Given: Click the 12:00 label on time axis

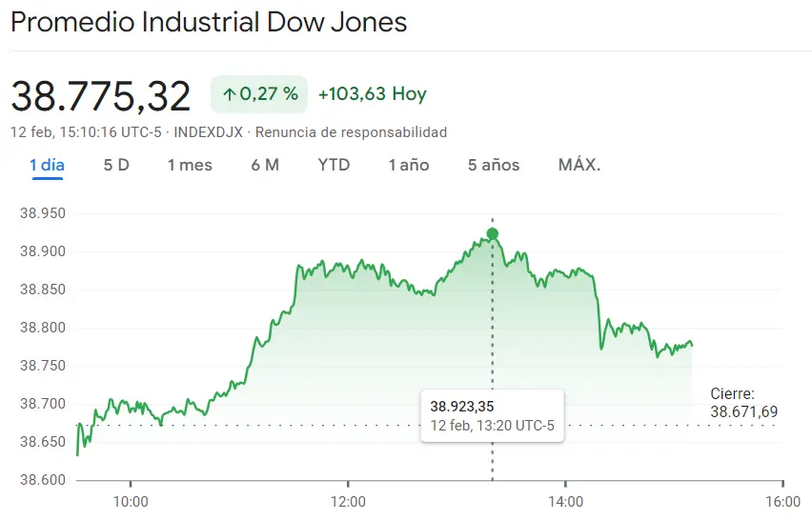Looking at the screenshot, I should click(348, 501).
